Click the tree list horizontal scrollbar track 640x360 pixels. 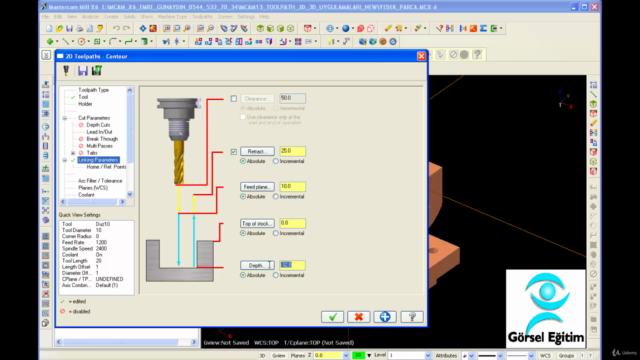pos(93,202)
